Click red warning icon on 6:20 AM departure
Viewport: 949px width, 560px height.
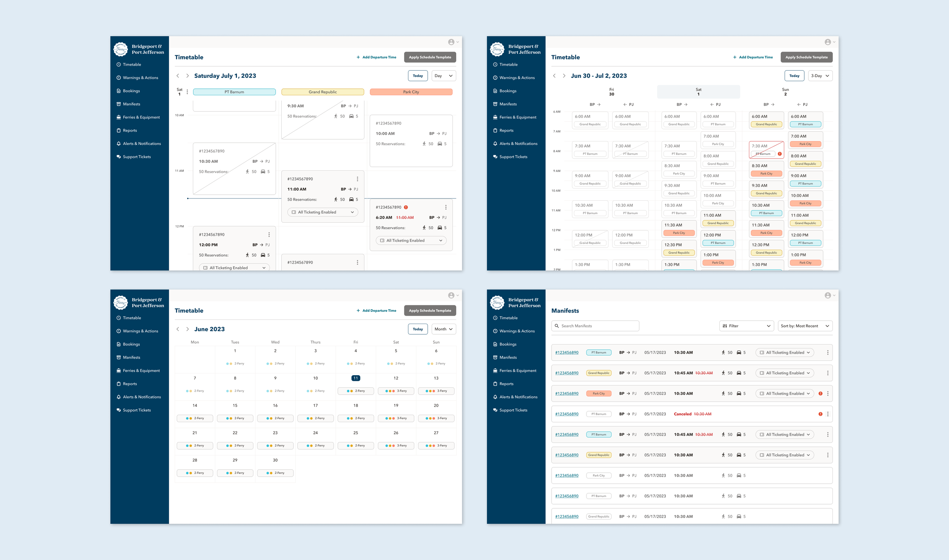pyautogui.click(x=406, y=207)
